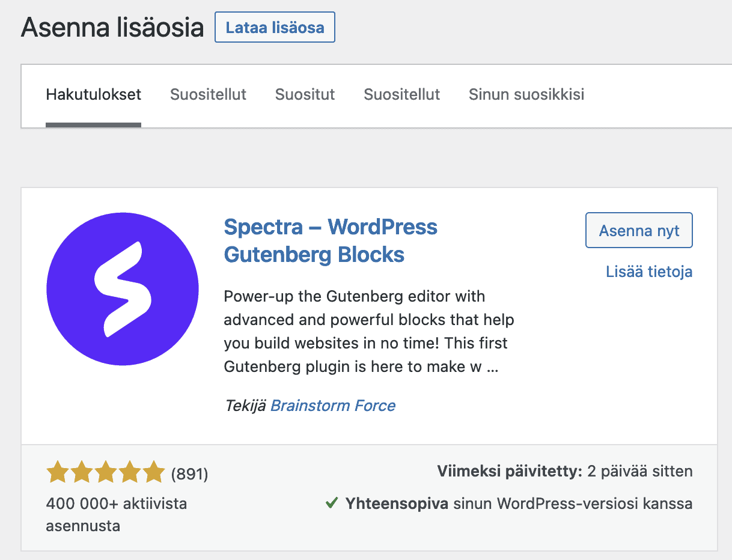Open the Spectra – WordPress Gutenberg Blocks title
This screenshot has width=732, height=560.
pyautogui.click(x=331, y=240)
